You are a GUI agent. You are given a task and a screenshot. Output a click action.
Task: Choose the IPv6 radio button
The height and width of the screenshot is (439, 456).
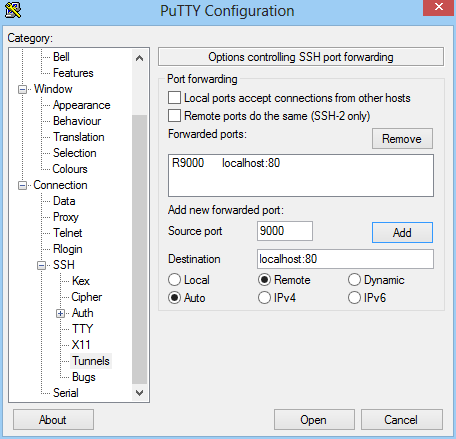click(354, 298)
